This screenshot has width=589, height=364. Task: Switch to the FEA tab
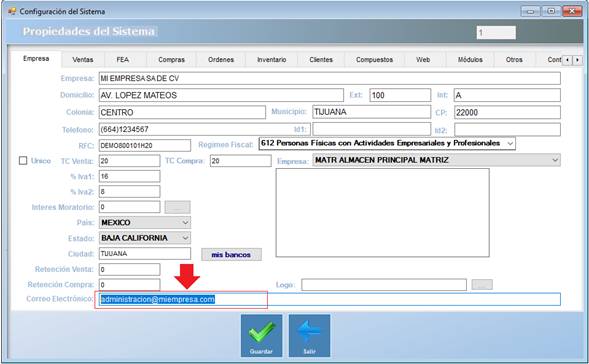[x=122, y=60]
